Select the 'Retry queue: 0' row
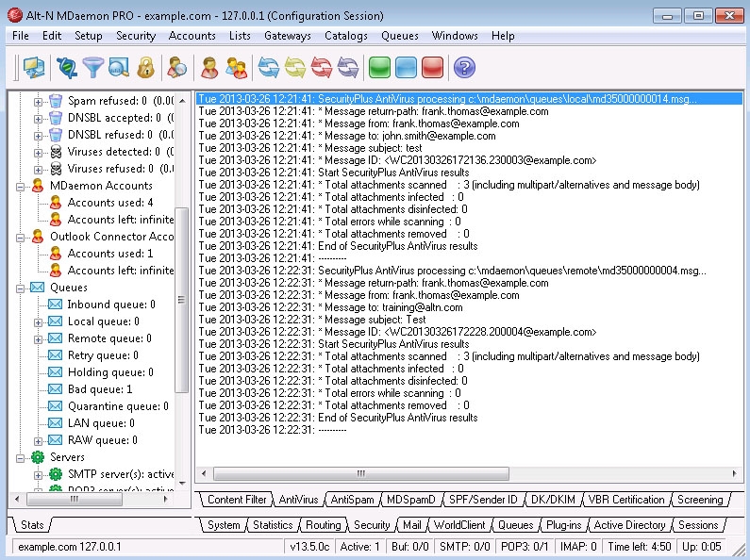This screenshot has height=560, width=750. 103,355
